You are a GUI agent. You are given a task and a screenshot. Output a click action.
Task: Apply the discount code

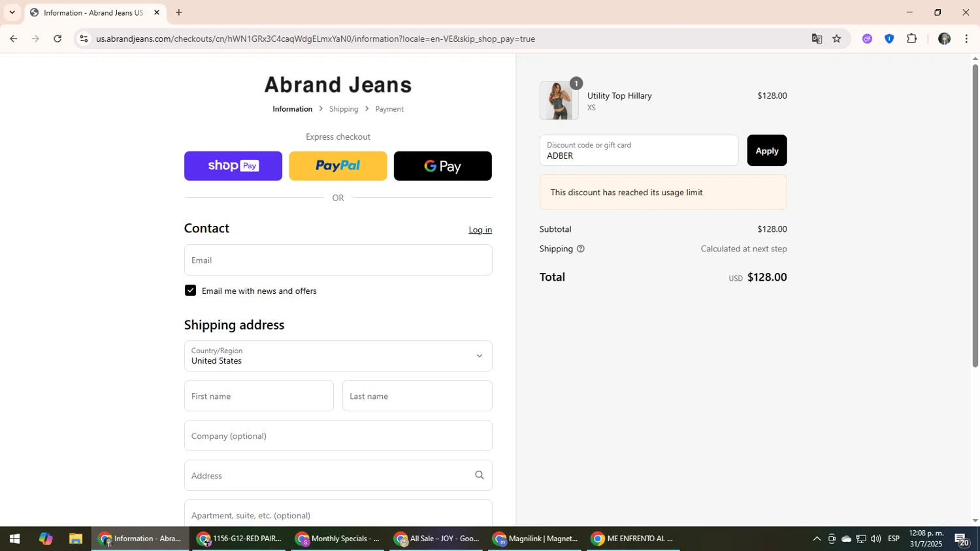tap(767, 150)
